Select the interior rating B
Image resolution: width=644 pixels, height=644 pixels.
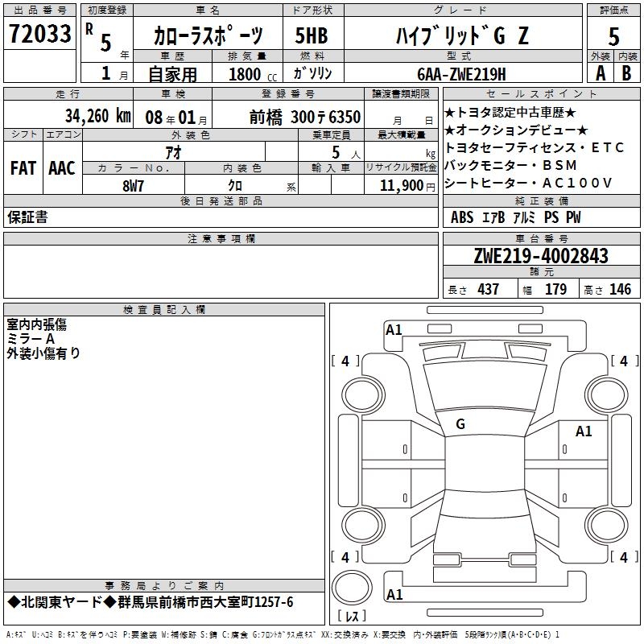click(627, 73)
